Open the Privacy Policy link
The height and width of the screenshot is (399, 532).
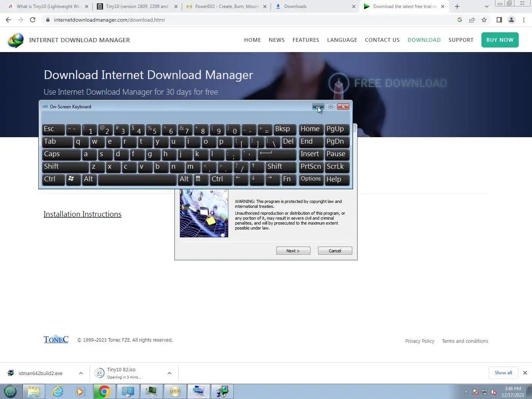pos(420,341)
